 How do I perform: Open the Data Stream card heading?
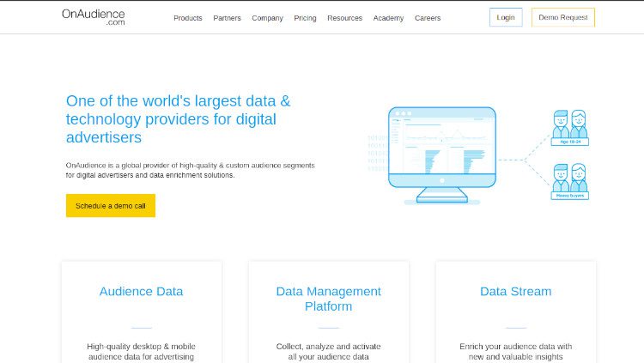point(515,291)
